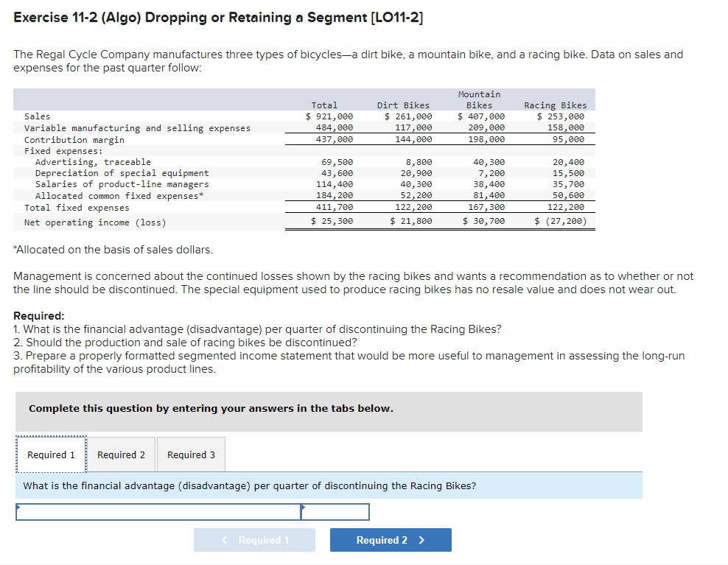Switch to the Required 2 tab
The height and width of the screenshot is (565, 728).
point(121,455)
